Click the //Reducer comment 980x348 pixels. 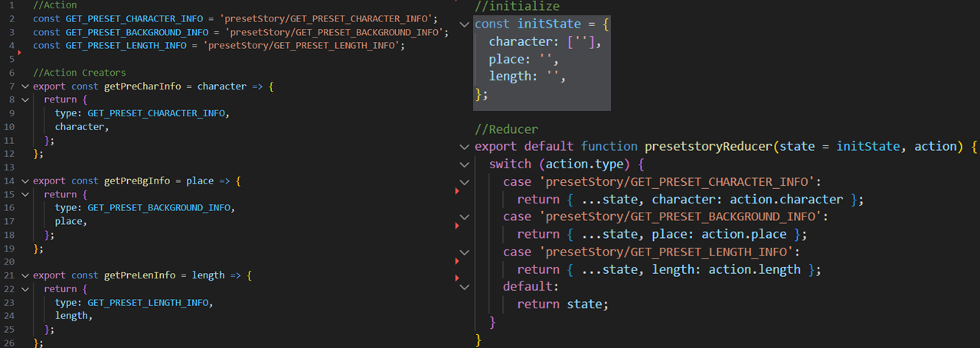click(x=506, y=128)
